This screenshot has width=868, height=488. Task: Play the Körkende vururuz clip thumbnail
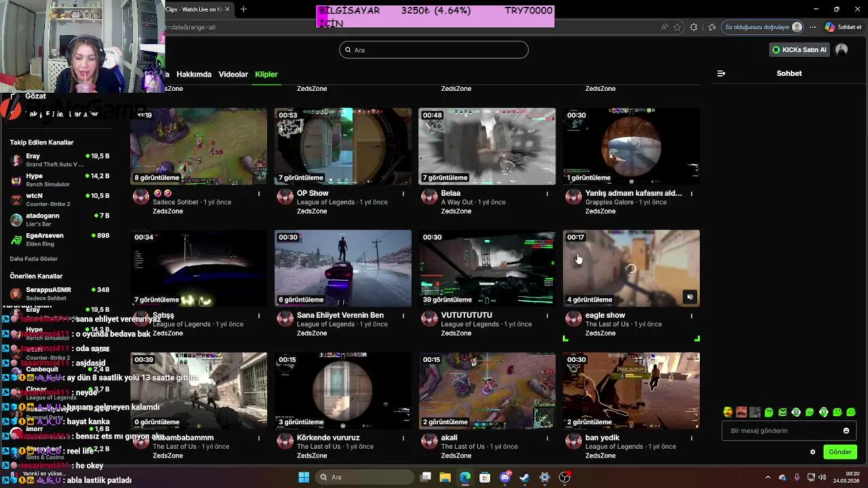click(342, 390)
